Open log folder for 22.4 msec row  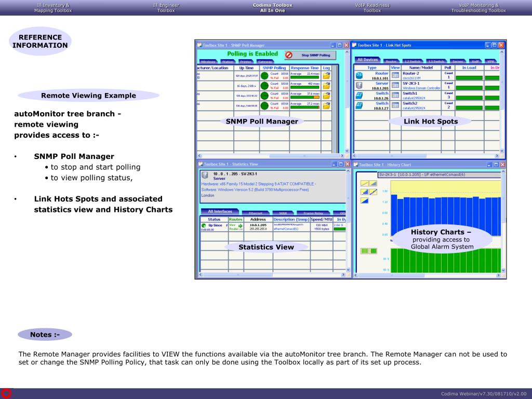tap(326, 76)
